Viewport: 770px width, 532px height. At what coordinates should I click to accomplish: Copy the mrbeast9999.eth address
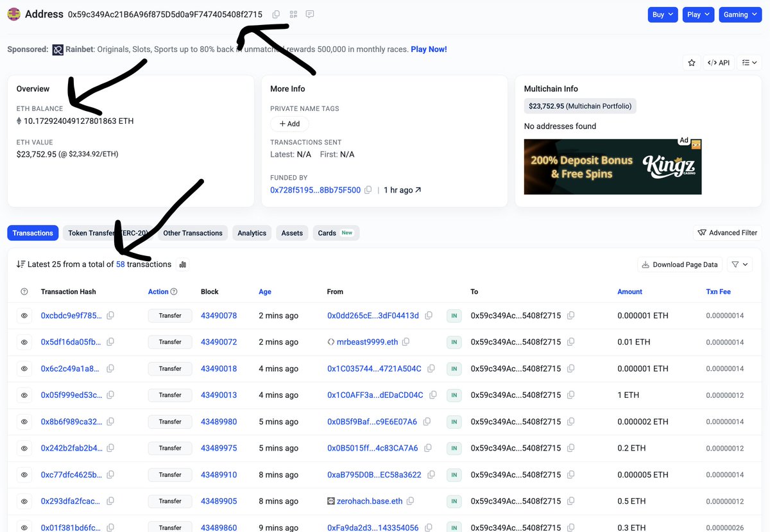[x=406, y=342]
